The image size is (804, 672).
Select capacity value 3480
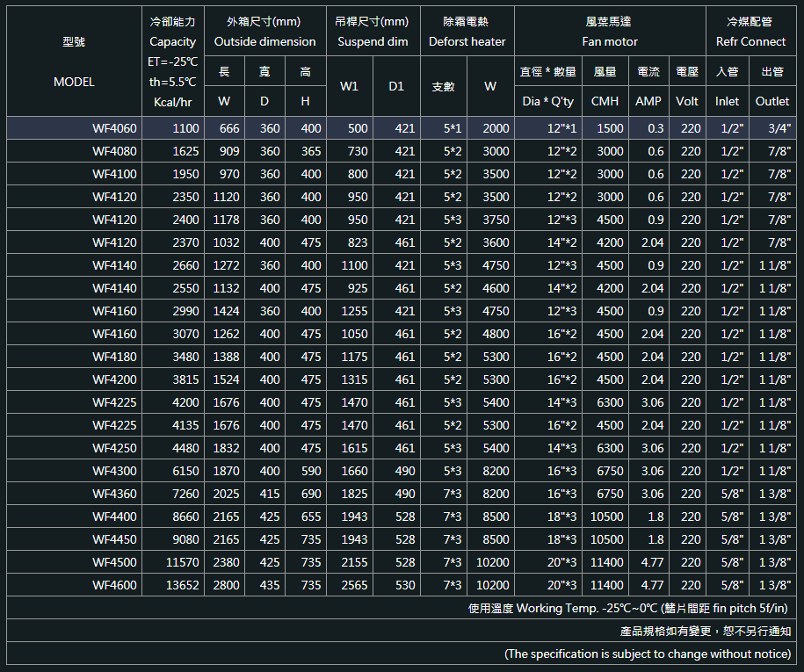[x=185, y=357]
